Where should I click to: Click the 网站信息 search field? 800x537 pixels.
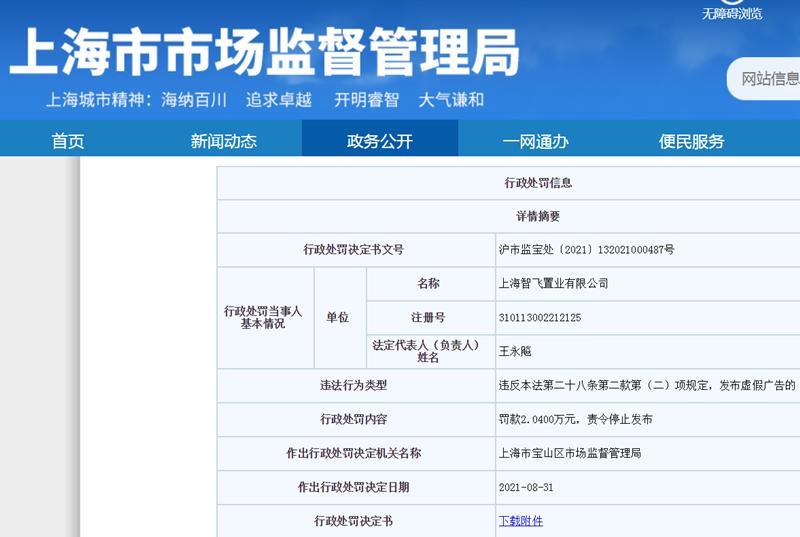[x=764, y=79]
